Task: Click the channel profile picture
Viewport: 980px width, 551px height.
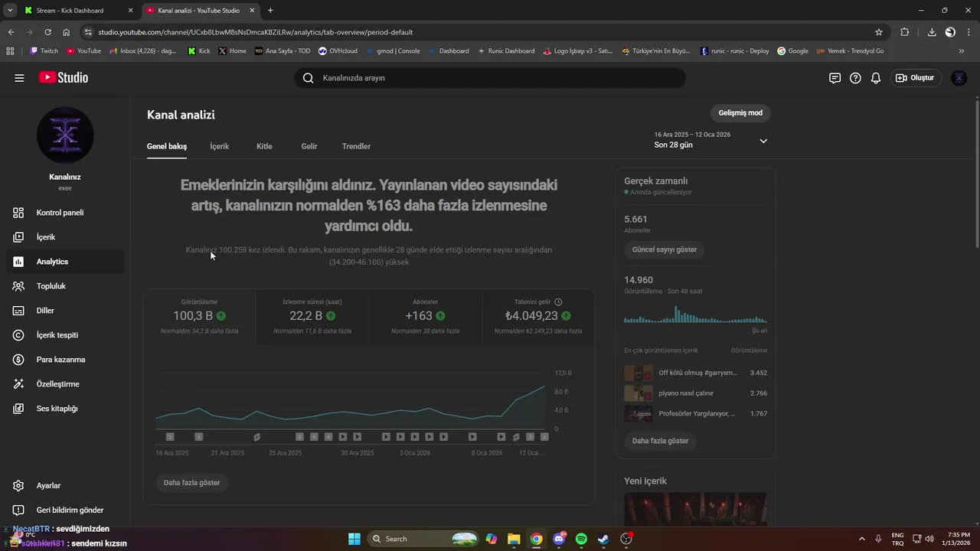Action: click(65, 135)
